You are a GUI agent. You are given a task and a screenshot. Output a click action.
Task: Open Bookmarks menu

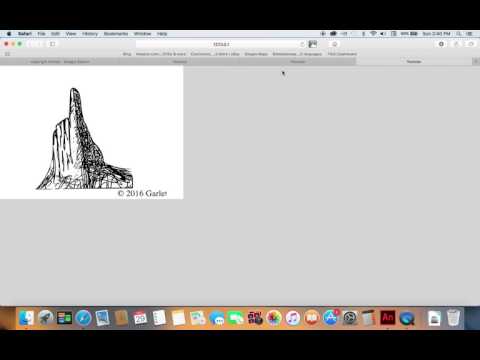coord(116,34)
